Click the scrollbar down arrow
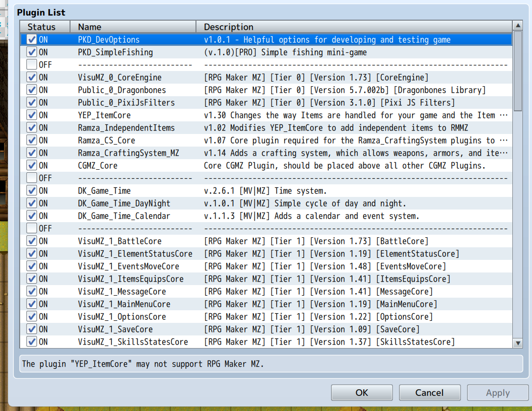532x411 pixels. point(518,343)
